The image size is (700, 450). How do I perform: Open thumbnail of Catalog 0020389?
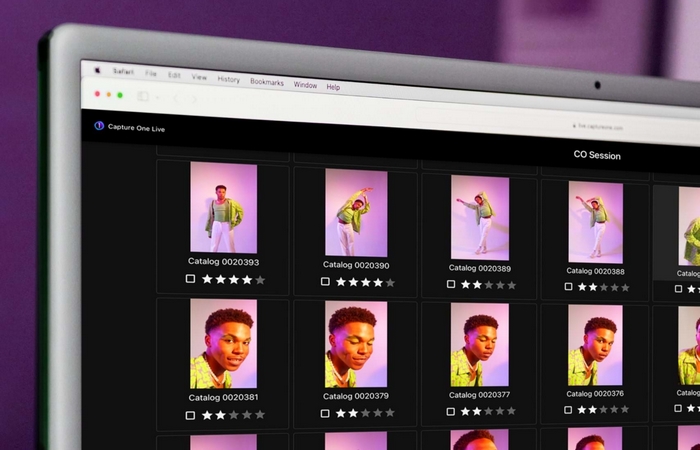(x=480, y=217)
